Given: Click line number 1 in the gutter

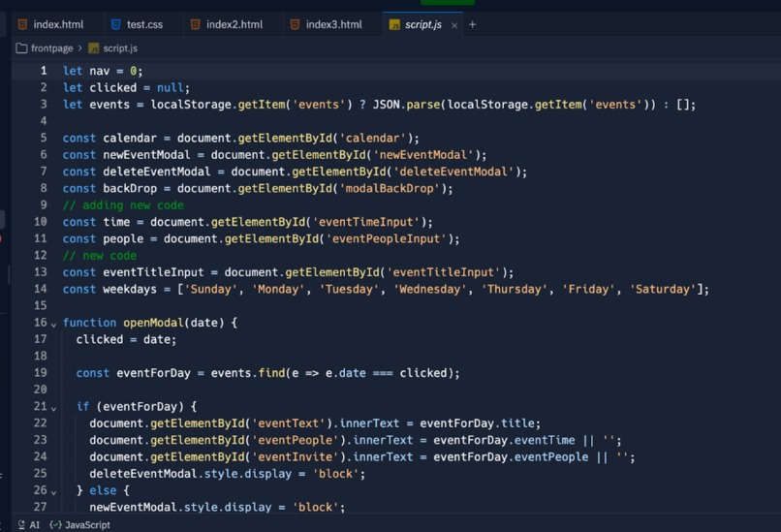Looking at the screenshot, I should (44, 71).
